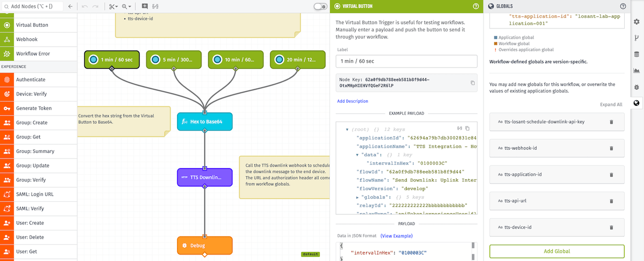Delete the tts-webhook-id global
This screenshot has height=261, width=644.
(x=611, y=148)
